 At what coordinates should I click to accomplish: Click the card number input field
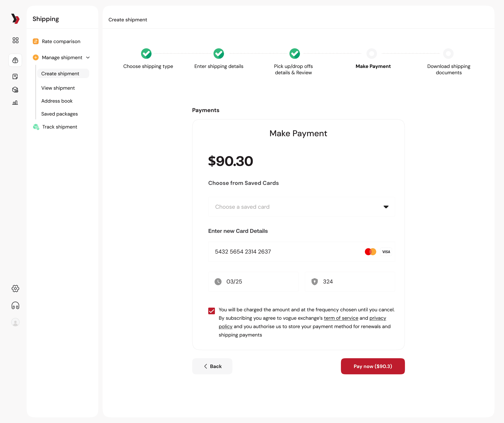pyautogui.click(x=283, y=252)
